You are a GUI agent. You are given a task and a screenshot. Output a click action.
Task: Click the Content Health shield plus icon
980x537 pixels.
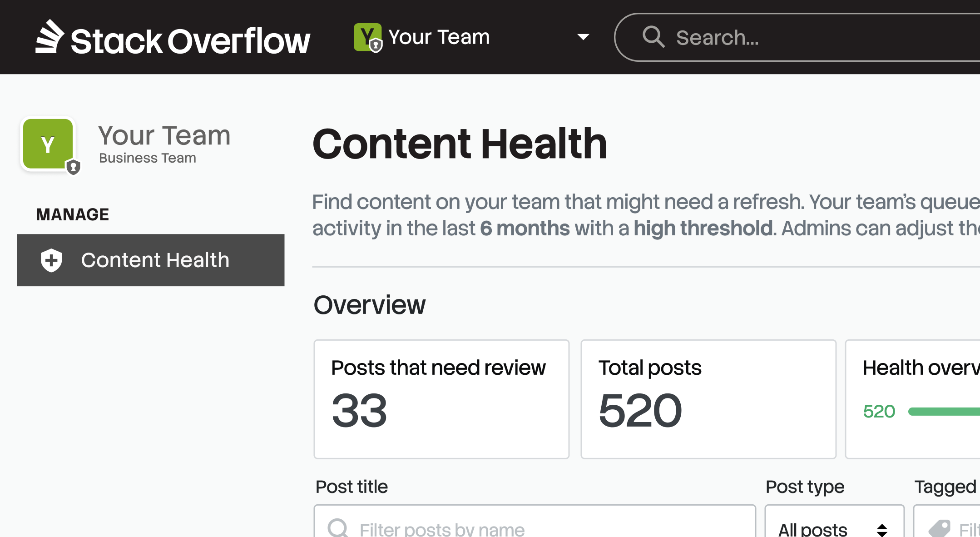tap(51, 260)
